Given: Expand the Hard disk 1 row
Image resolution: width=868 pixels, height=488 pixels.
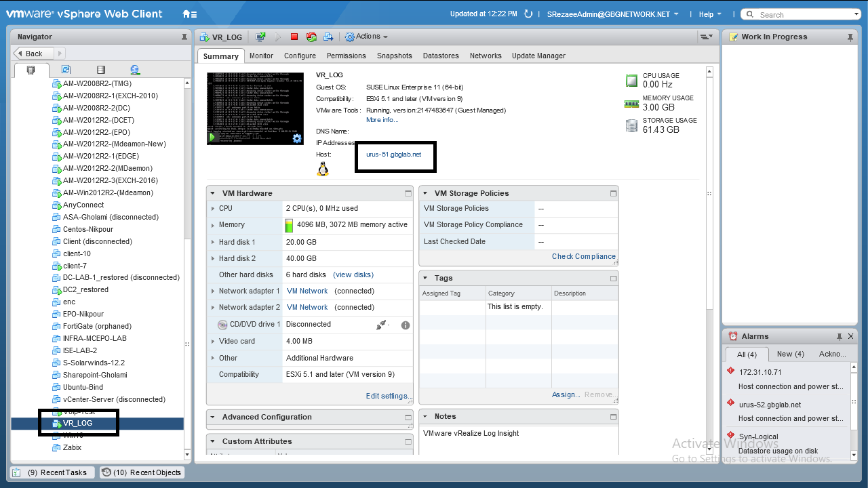Looking at the screenshot, I should 213,242.
